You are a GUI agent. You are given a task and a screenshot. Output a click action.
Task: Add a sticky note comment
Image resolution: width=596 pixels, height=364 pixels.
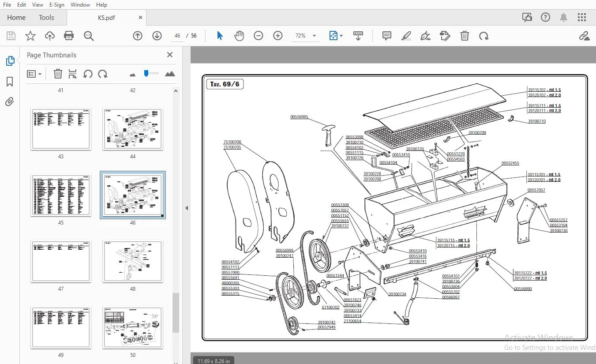[x=387, y=36]
